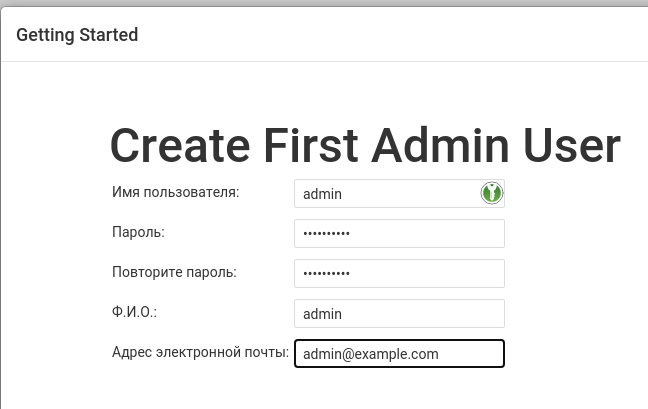Viewport: 648px width, 409px height.
Task: Click the Пароль label text
Action: pos(138,232)
